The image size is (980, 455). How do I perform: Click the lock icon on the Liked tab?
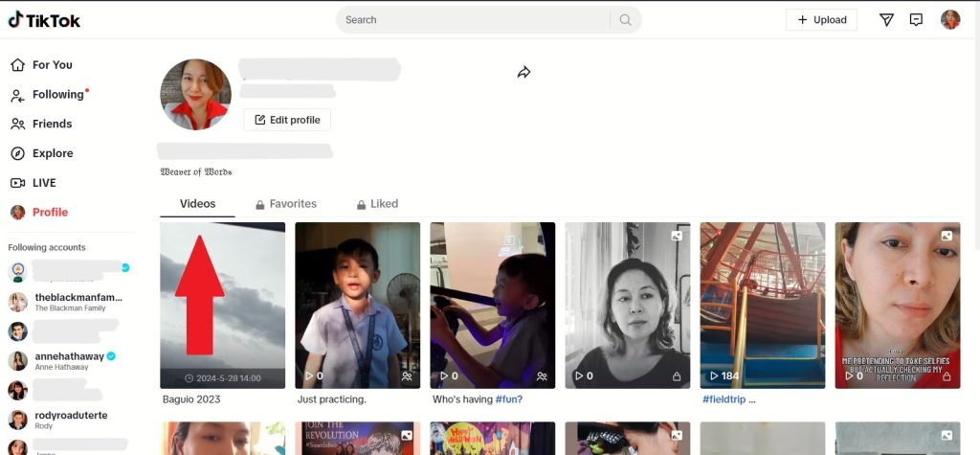(x=361, y=205)
